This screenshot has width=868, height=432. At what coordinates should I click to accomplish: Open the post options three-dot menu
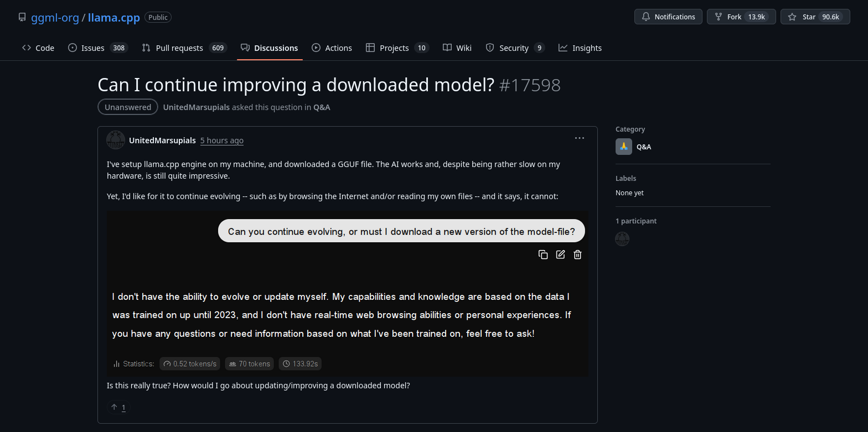580,138
